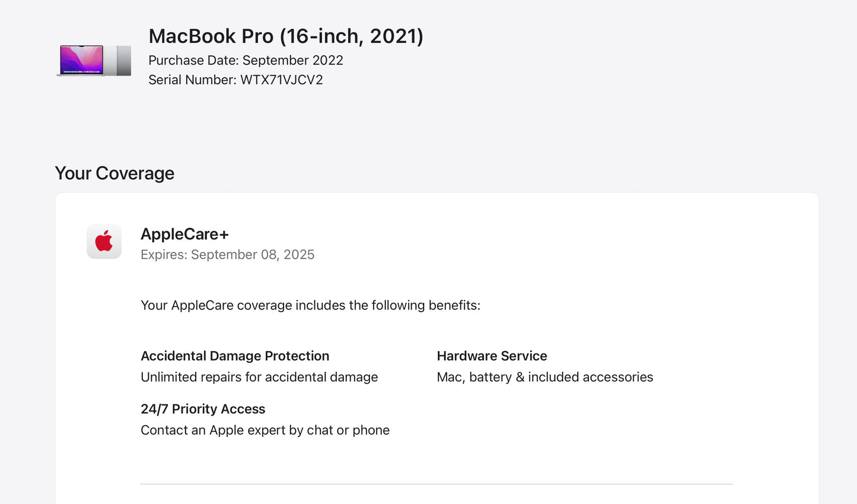Click the Expires September 08, 2025 text
The image size is (857, 504).
pos(227,255)
